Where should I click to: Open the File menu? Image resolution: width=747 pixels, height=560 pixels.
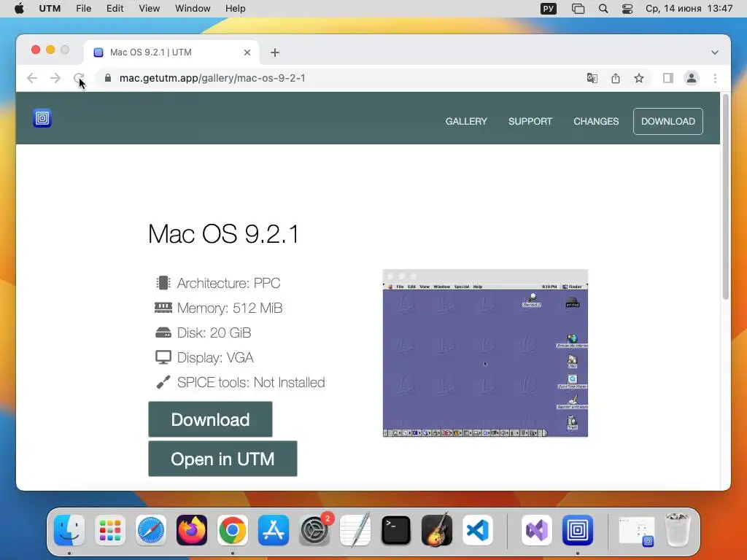(83, 9)
